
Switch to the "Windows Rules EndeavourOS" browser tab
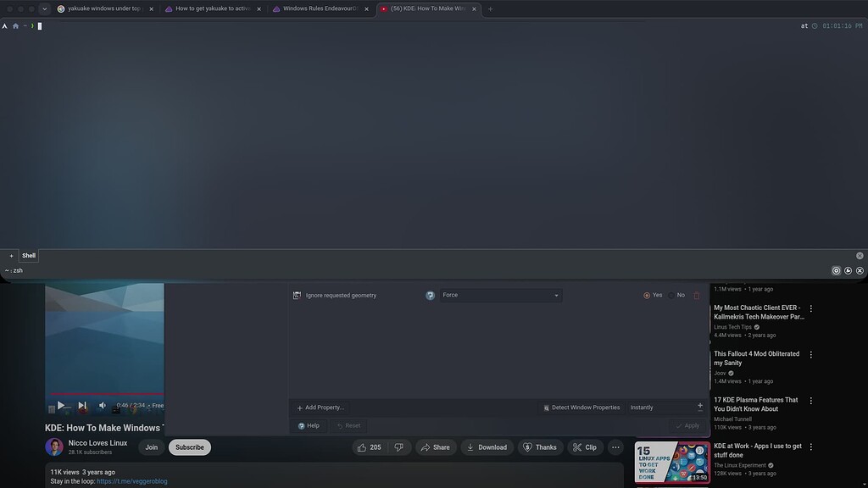click(319, 8)
